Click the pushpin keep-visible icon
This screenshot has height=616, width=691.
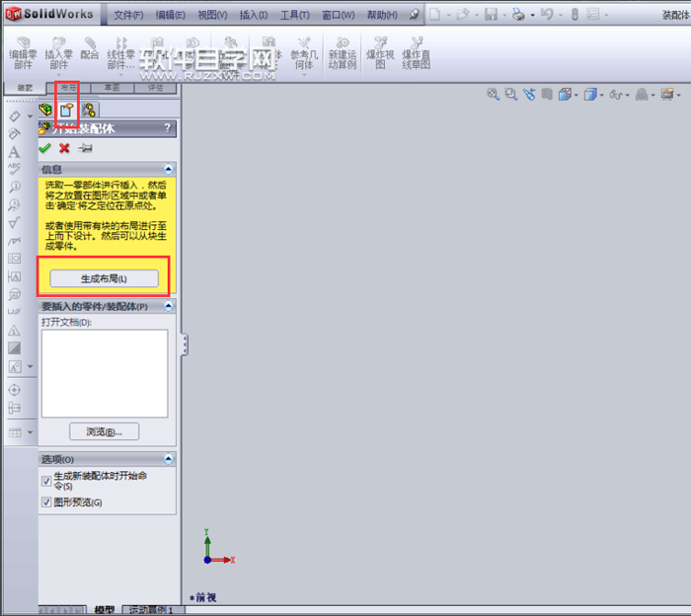point(85,148)
